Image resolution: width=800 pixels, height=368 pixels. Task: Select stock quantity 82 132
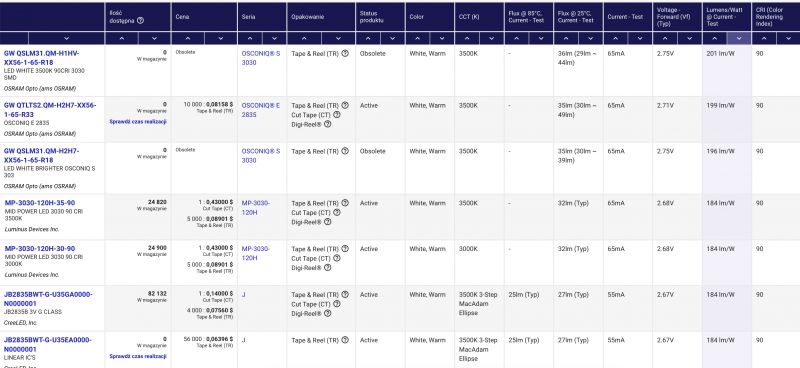(157, 294)
